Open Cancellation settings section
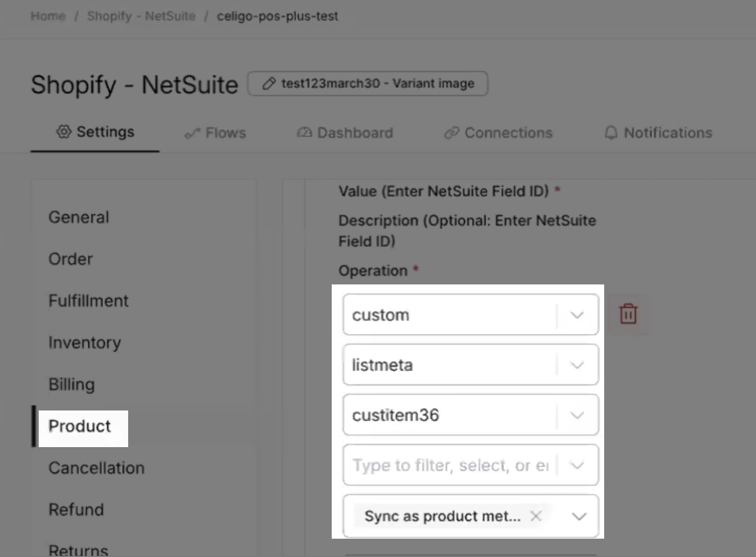756x557 pixels. pos(96,468)
